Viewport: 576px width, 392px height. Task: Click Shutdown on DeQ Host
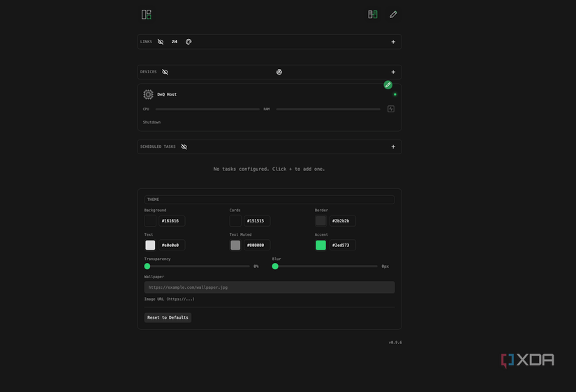coord(152,122)
